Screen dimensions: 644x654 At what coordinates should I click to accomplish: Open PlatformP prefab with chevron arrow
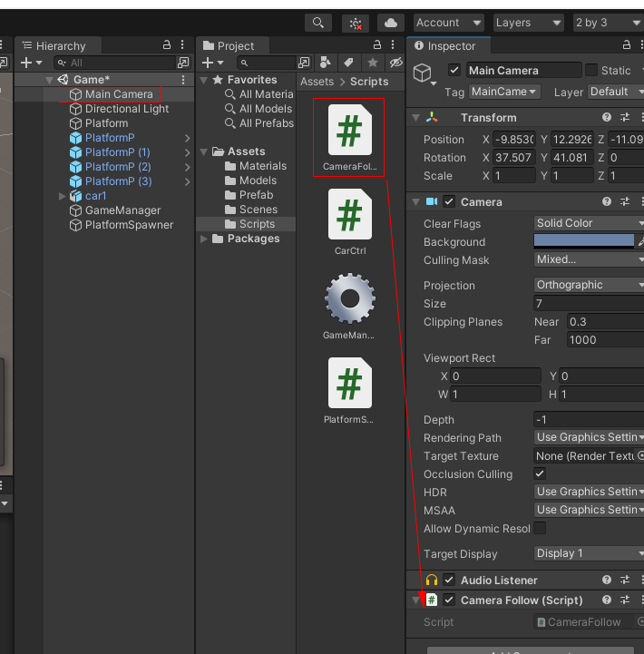[x=187, y=138]
